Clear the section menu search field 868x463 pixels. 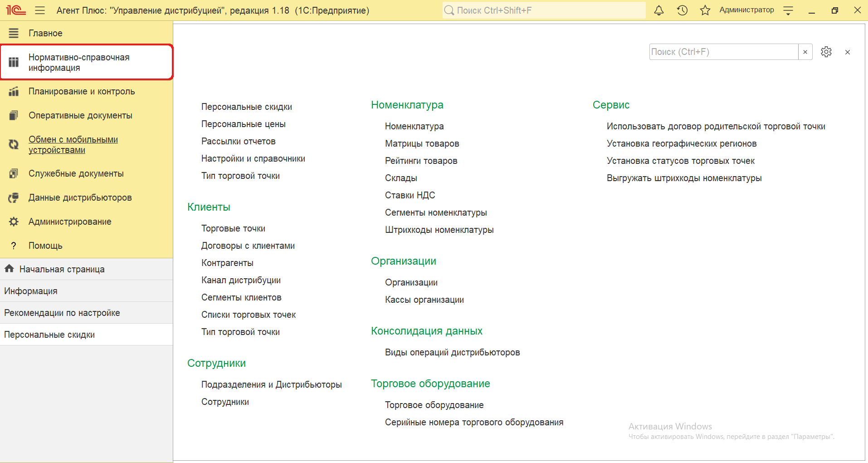point(805,52)
